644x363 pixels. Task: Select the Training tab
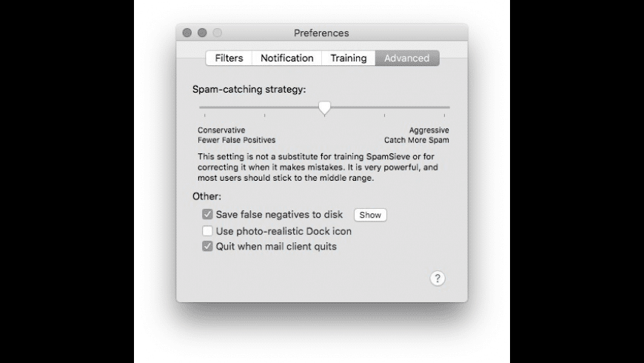coord(348,58)
